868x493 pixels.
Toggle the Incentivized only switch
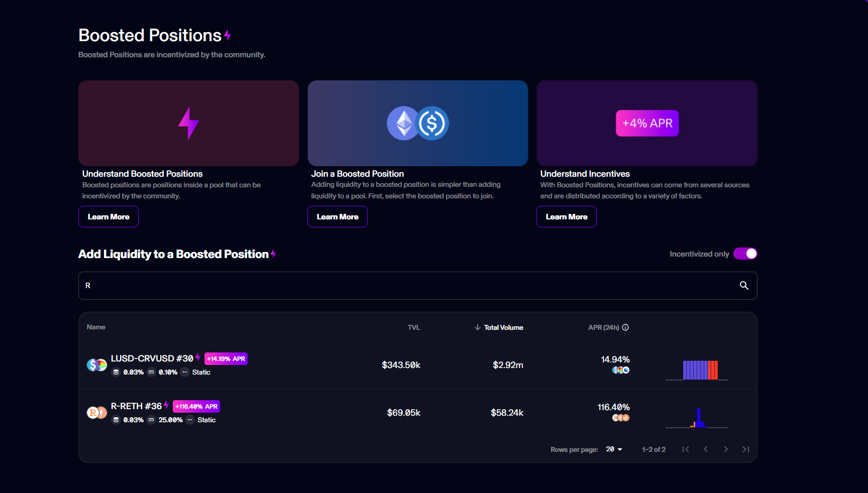point(745,254)
